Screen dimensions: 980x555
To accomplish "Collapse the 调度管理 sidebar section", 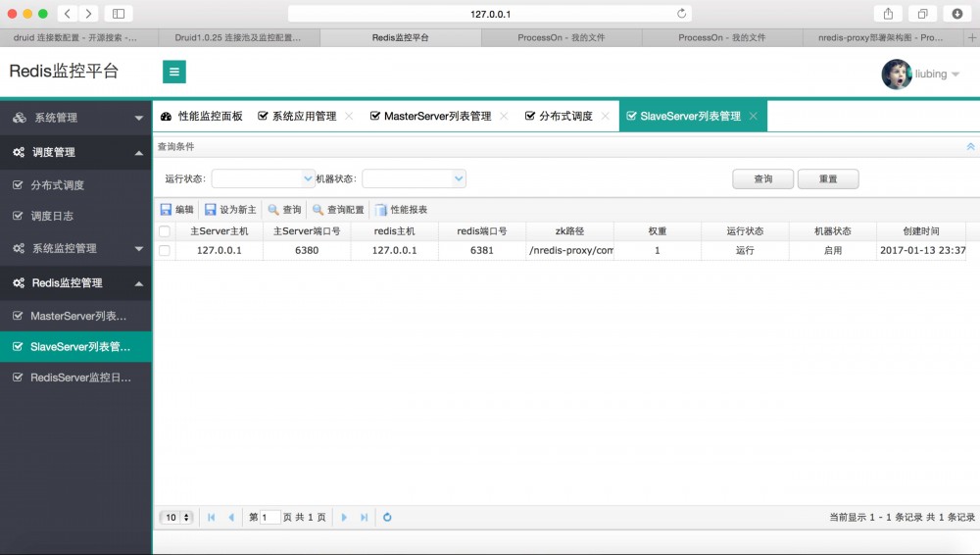I will pyautogui.click(x=75, y=152).
